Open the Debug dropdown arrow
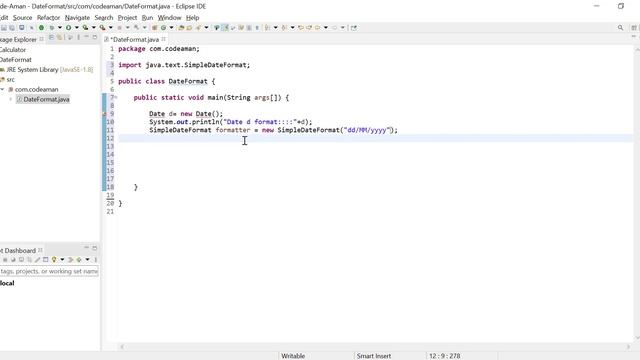This screenshot has height=360, width=640. (x=60, y=28)
